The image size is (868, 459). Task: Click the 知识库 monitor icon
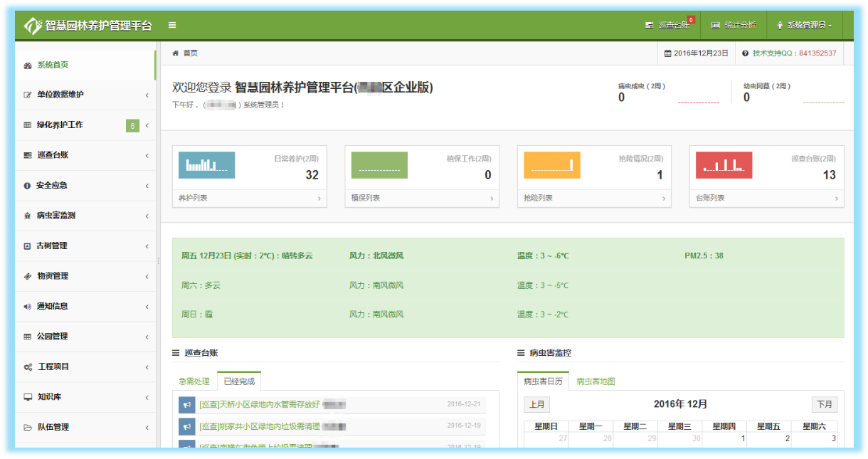tap(28, 397)
